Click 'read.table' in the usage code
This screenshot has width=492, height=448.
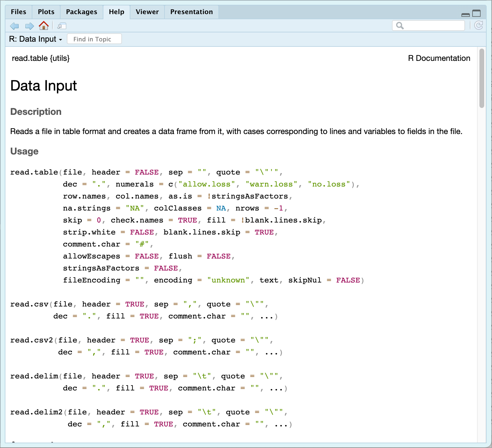tap(34, 172)
